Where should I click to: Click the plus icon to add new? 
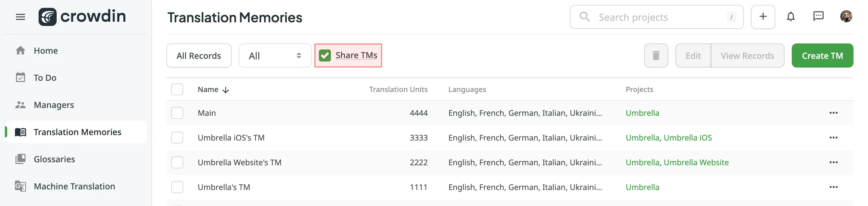763,16
